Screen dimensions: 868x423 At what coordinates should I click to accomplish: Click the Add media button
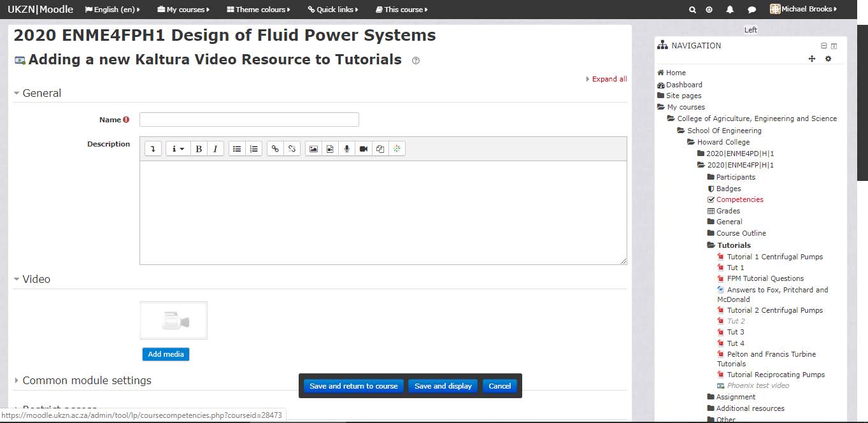click(166, 354)
